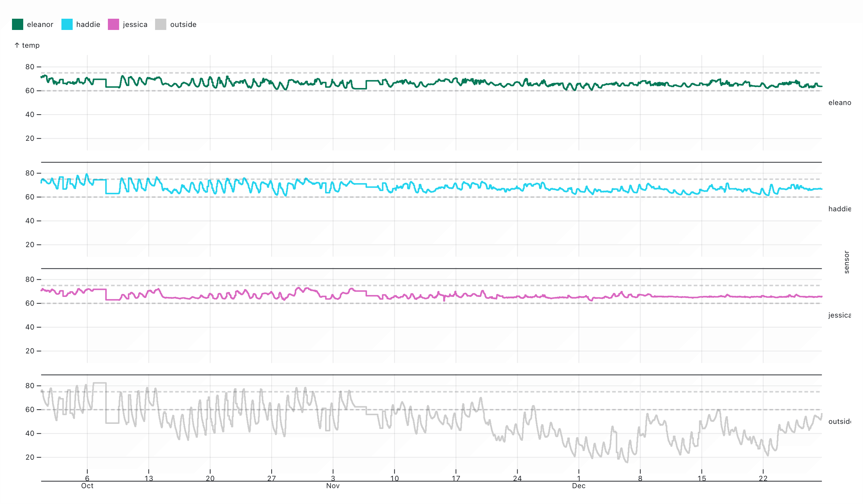Click the 13 date tick on x-axis
This screenshot has width=863, height=504.
(149, 478)
